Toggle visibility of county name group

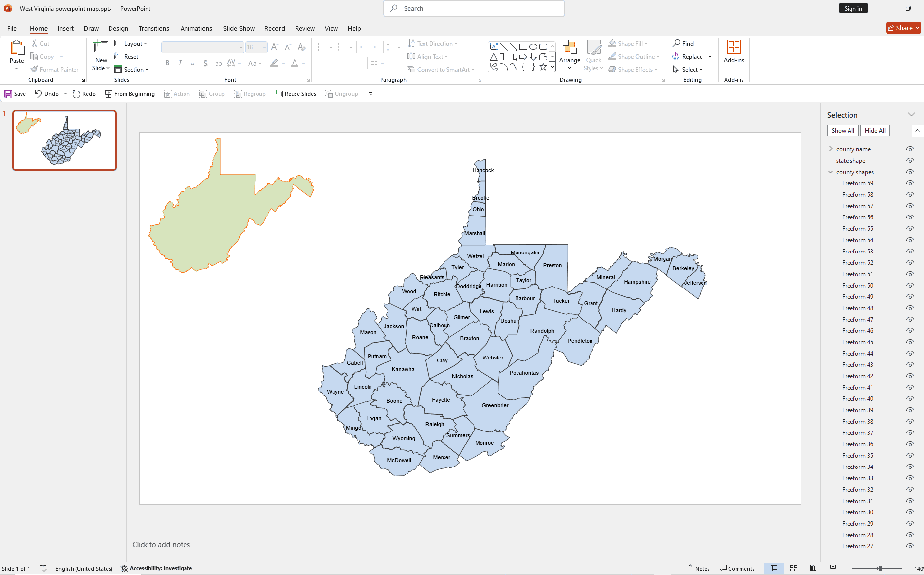tap(910, 149)
